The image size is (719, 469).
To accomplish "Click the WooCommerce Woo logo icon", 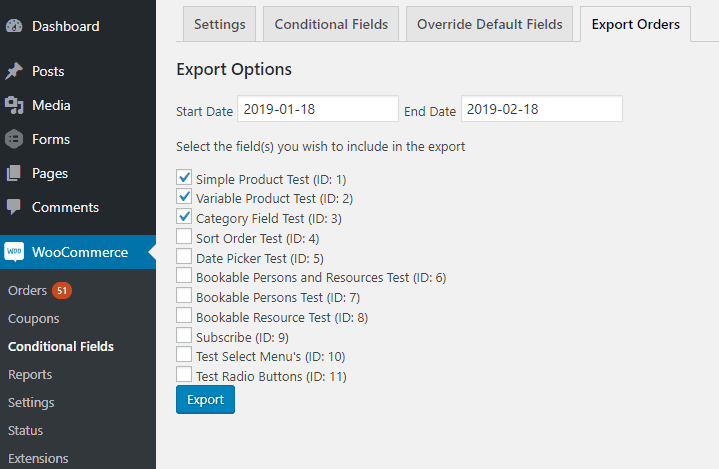I will pyautogui.click(x=14, y=252).
